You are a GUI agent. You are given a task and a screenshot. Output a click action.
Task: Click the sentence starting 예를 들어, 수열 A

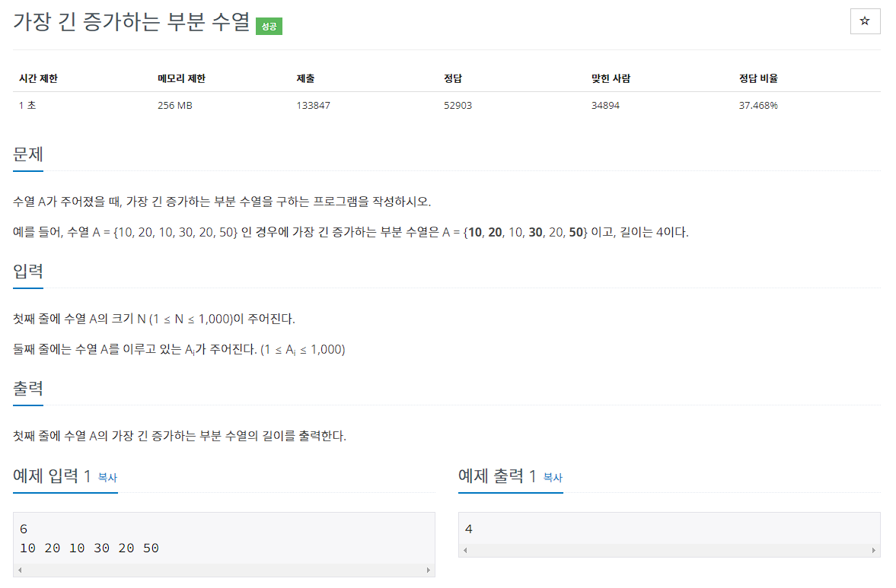pos(351,232)
